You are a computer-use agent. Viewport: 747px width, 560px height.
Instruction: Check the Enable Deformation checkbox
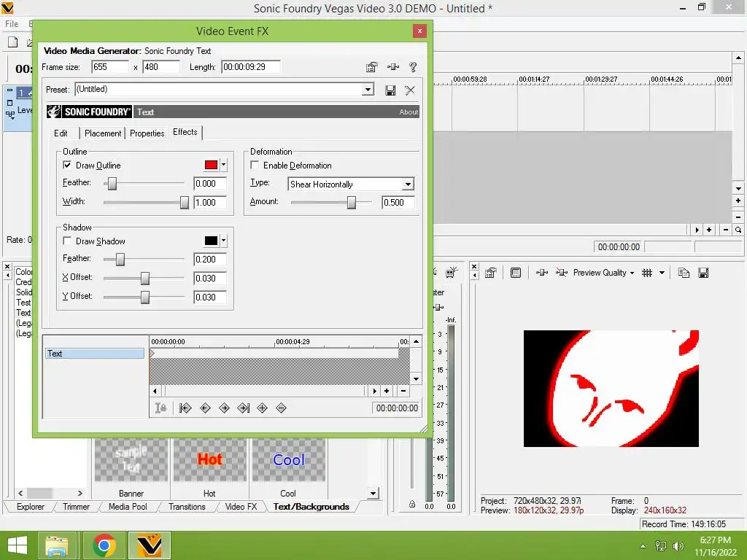(x=255, y=166)
